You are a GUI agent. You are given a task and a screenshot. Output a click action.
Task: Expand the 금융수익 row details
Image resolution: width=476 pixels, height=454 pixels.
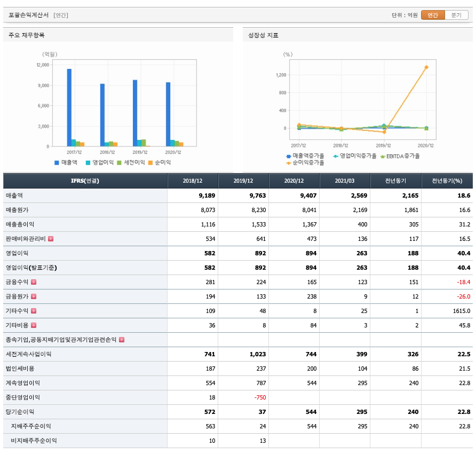[x=34, y=282]
